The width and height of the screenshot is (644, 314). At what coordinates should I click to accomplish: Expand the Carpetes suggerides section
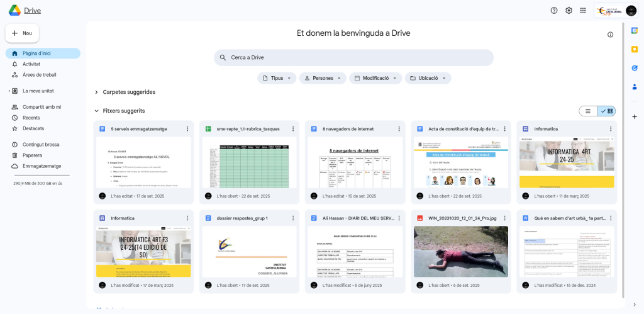click(x=96, y=92)
